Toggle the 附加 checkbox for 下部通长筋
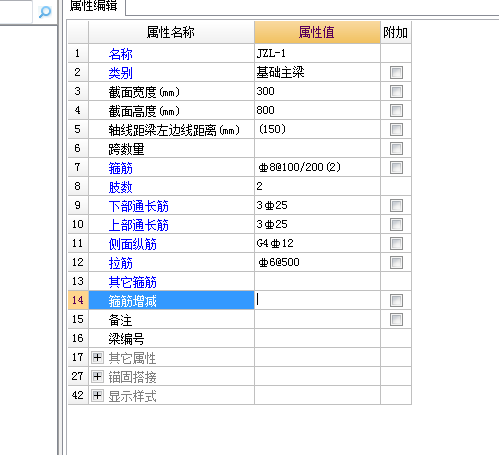This screenshot has height=455, width=499. coord(396,205)
